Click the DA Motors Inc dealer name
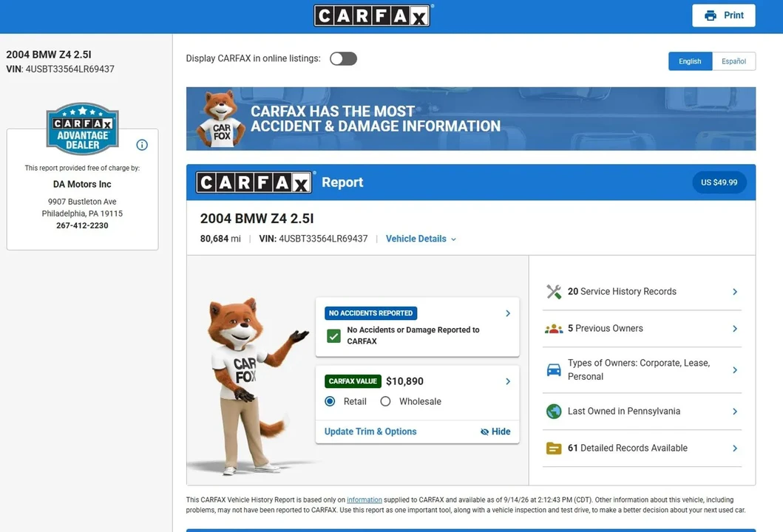 tap(82, 184)
